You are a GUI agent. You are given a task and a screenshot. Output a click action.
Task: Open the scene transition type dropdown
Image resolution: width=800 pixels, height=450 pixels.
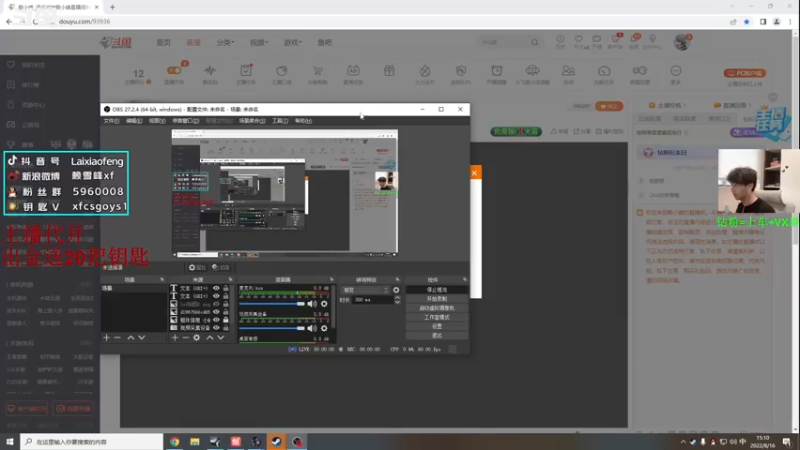coord(365,290)
